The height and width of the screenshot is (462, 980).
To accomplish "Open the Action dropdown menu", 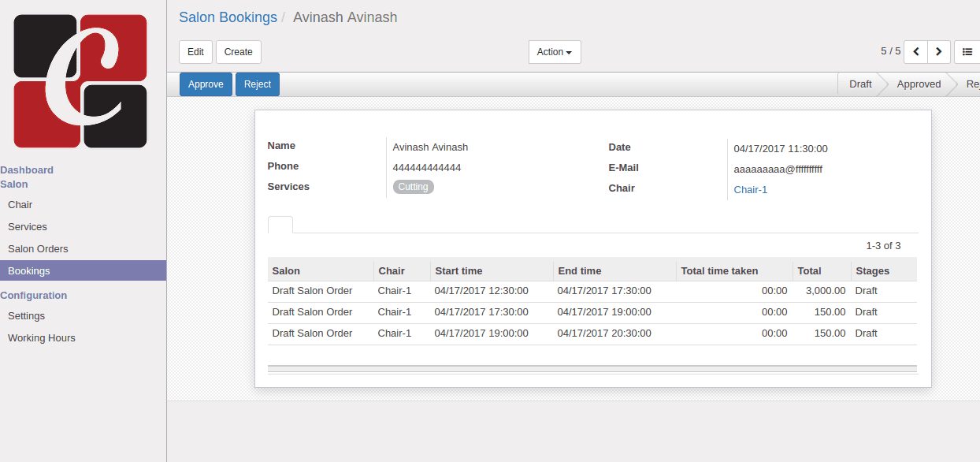I will pyautogui.click(x=555, y=52).
